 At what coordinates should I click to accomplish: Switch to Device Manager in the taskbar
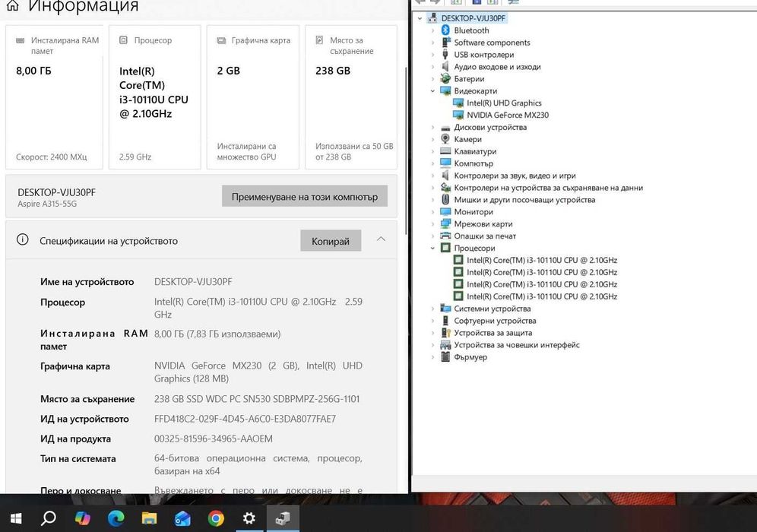pos(283,518)
